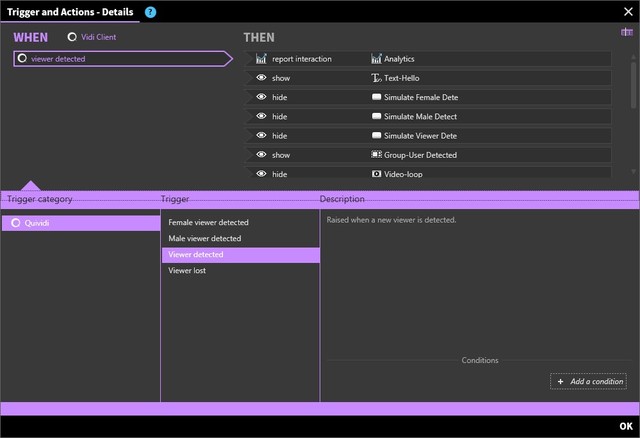This screenshot has width=640, height=438.
Task: Choose the 'Male viewer detected' trigger
Action: click(x=204, y=238)
